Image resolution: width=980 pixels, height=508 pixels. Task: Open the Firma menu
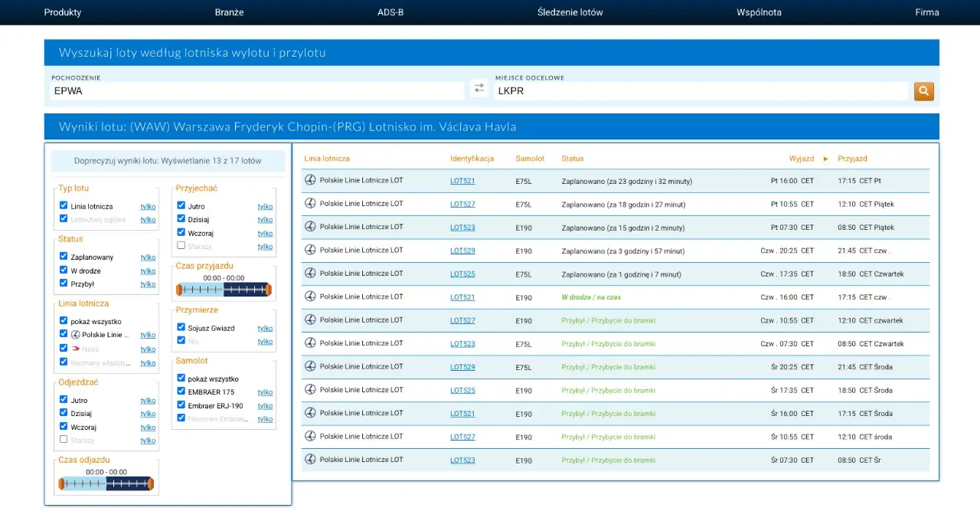(927, 12)
